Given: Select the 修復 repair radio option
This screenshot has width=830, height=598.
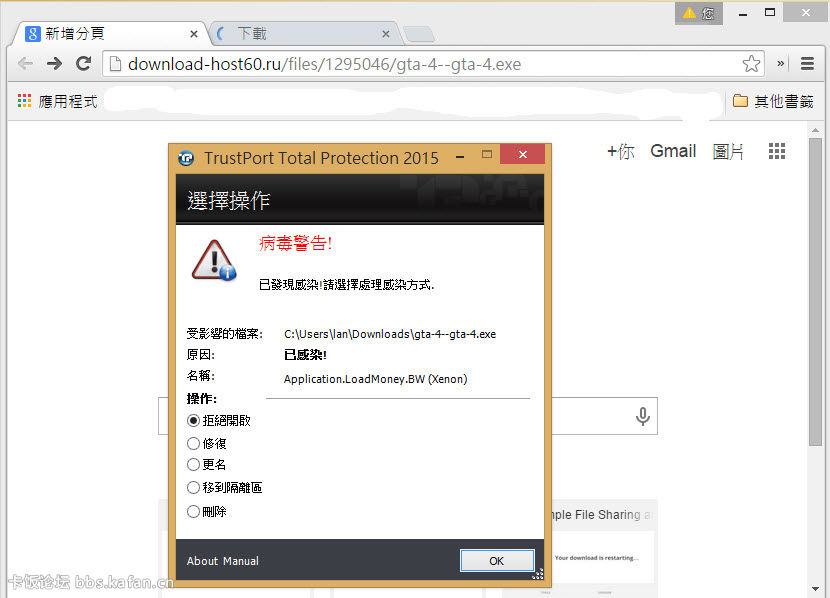Looking at the screenshot, I should [x=206, y=443].
